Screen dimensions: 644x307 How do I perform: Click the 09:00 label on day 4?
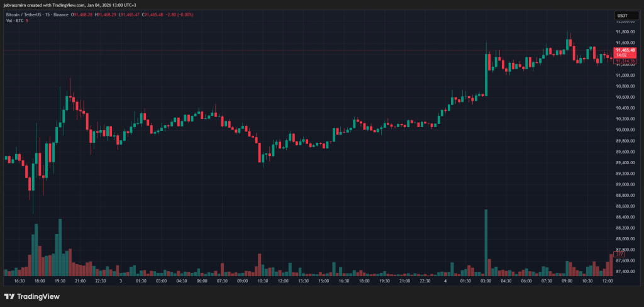(x=568, y=281)
